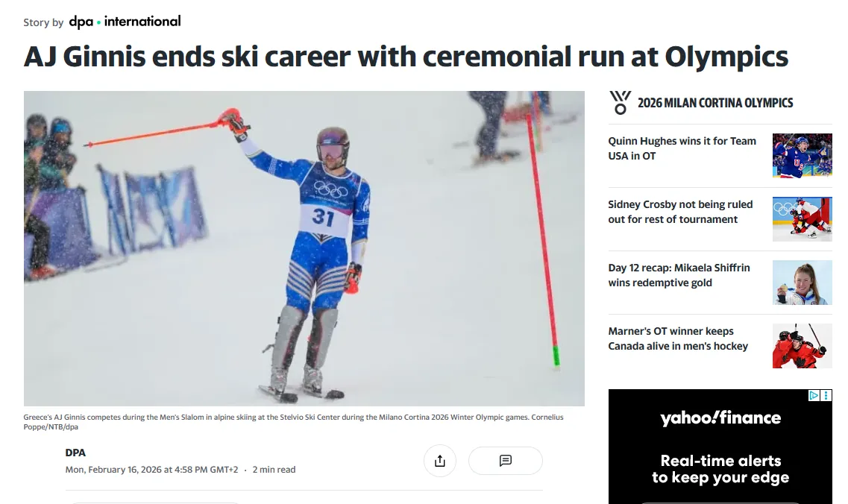Screen dimensions: 848x504
Task: Click the article headline about AJ Ginnis
Action: (x=406, y=57)
